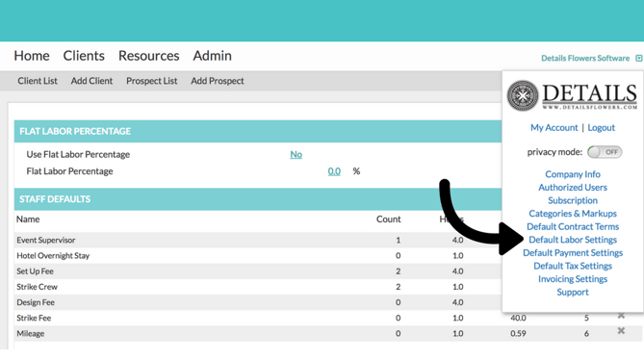Click Details Flowers Software account name
Viewport: 644px width, 361px height.
[x=585, y=59]
